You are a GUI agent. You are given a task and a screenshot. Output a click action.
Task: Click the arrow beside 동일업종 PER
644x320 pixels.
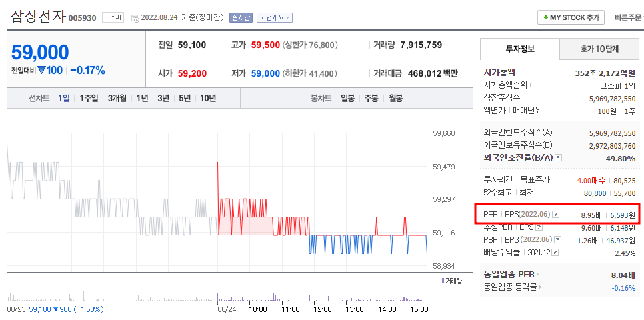(x=537, y=275)
